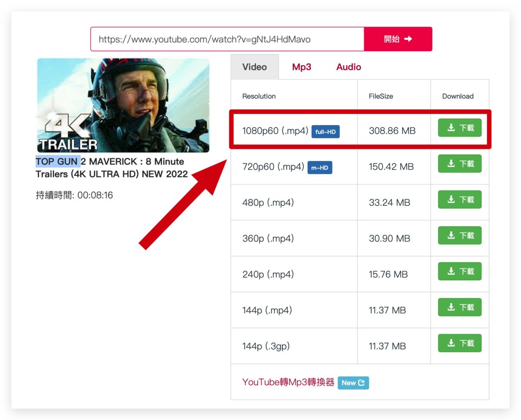Click 11.37 MB in the 144p .mp4 row

coord(387,311)
